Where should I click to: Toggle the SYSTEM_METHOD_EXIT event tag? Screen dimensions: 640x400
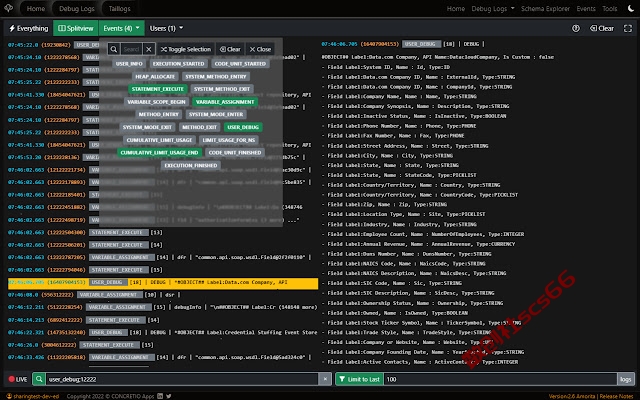pos(222,89)
